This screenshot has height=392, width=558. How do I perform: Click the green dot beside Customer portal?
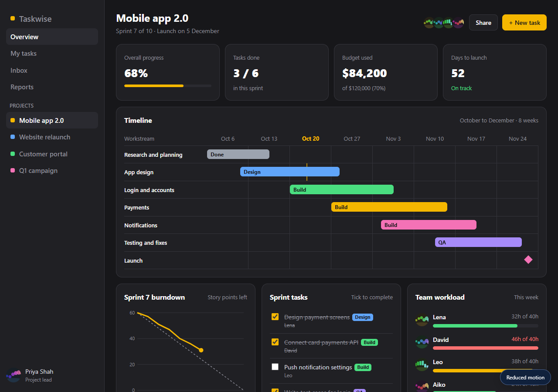pos(13,154)
